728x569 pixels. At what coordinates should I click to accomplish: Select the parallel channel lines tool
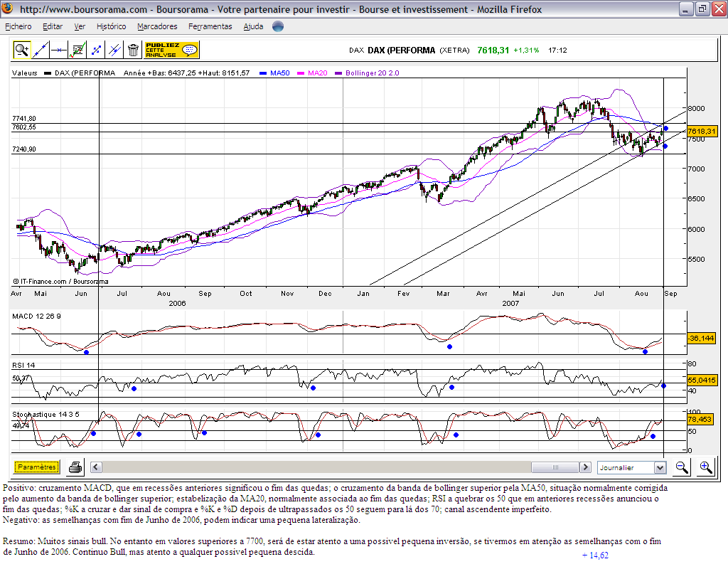[x=114, y=50]
